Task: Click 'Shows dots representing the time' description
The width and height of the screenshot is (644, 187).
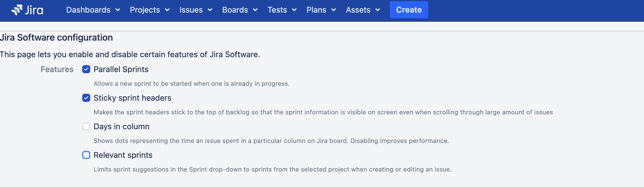Action: coord(271,141)
